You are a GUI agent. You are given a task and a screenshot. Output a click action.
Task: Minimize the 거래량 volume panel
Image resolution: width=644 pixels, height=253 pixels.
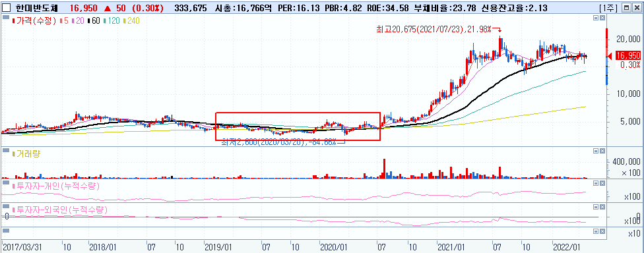point(596,150)
